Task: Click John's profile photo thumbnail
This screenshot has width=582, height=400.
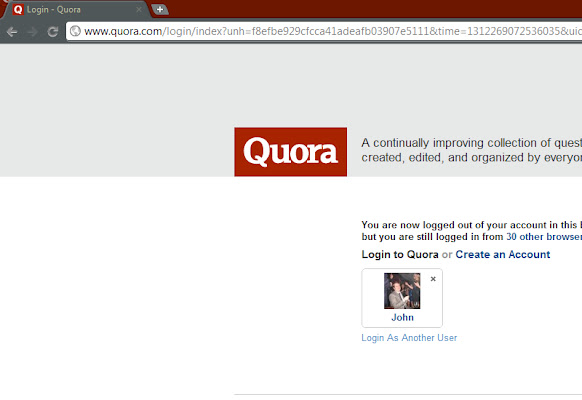Action: tap(402, 291)
